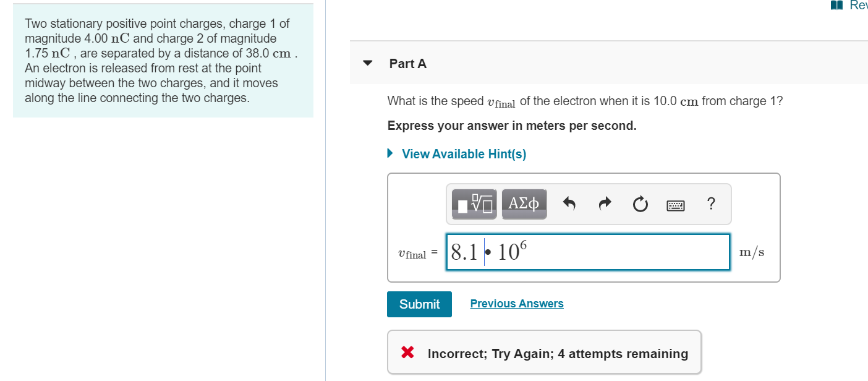The height and width of the screenshot is (381, 868).
Task: Click the problem statement text panel
Action: [x=163, y=61]
